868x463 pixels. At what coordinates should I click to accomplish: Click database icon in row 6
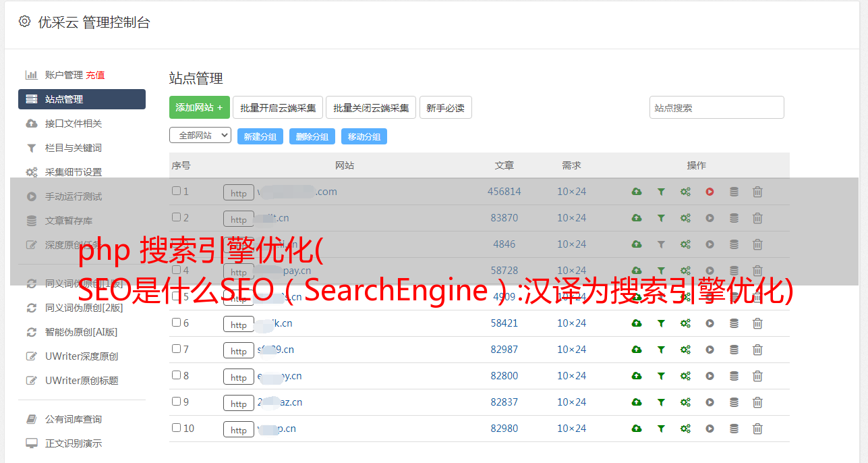click(x=734, y=323)
